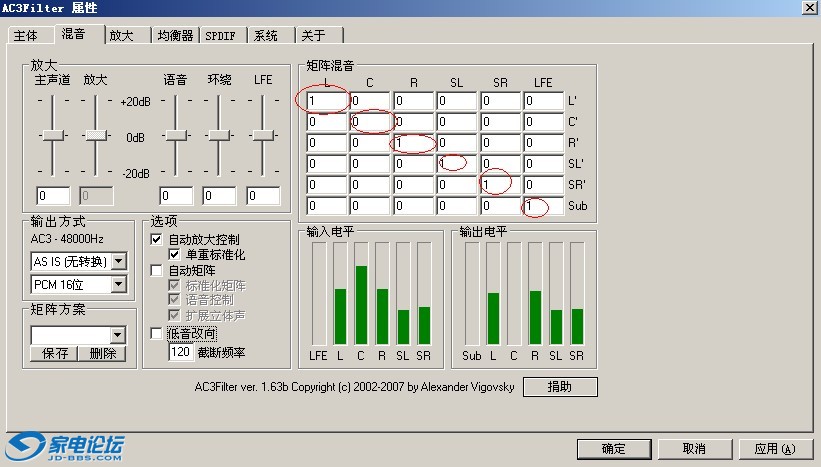Screen dimensions: 821x467
Task: Select the 混音 tab
Action: point(79,34)
